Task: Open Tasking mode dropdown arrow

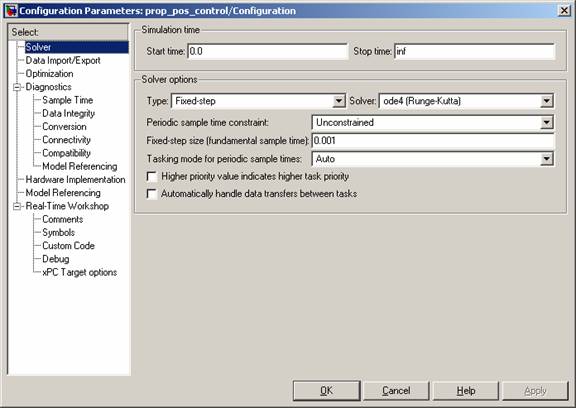Action: (x=546, y=159)
